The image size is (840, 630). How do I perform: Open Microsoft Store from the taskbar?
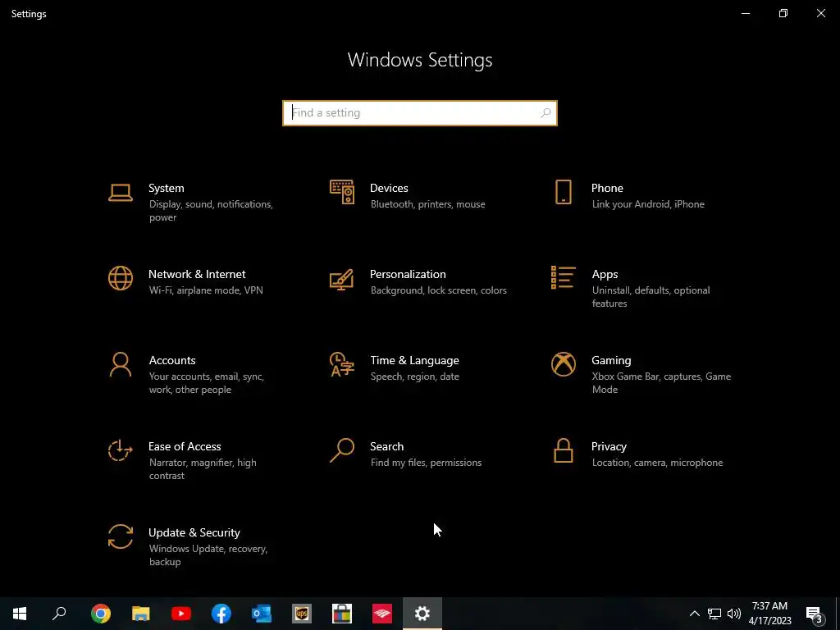[342, 614]
